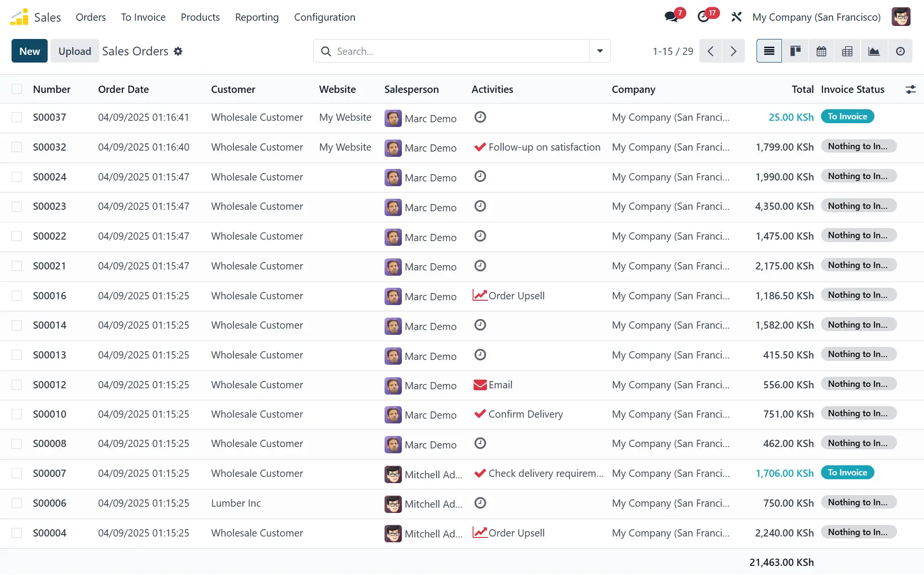Viewport: 924px width, 575px height.
Task: Switch to Activity view
Action: tap(900, 51)
